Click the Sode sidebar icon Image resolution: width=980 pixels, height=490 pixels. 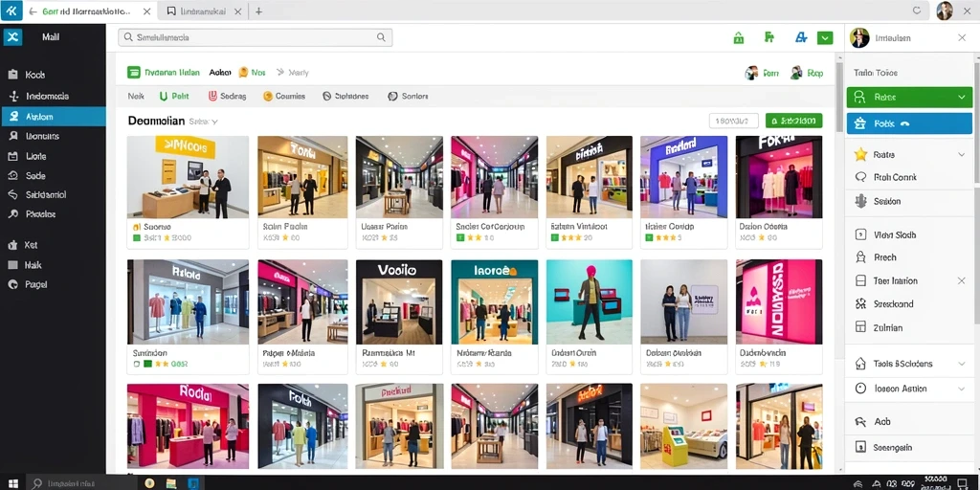point(12,176)
